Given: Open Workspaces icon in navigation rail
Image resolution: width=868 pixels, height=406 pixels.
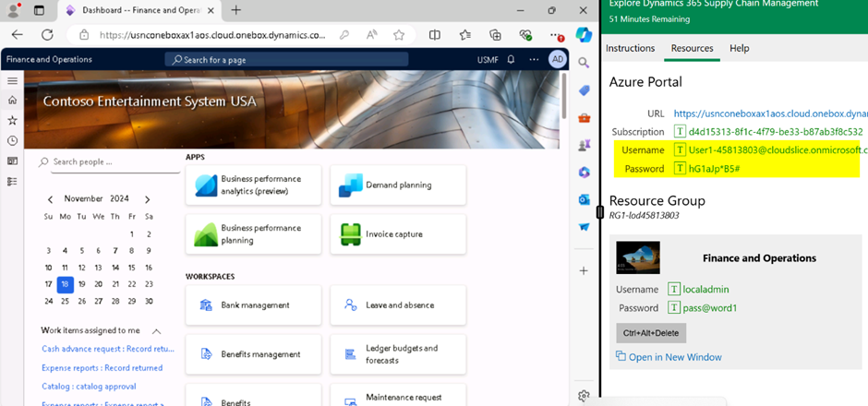Looking at the screenshot, I should [12, 161].
